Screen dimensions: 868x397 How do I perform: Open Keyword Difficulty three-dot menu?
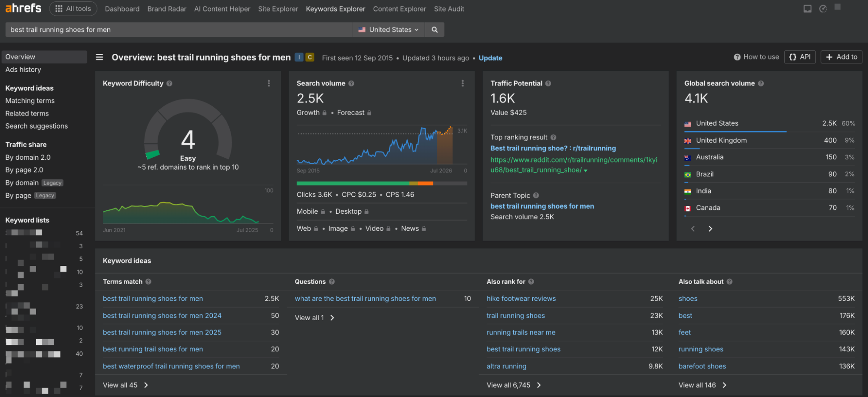tap(269, 83)
